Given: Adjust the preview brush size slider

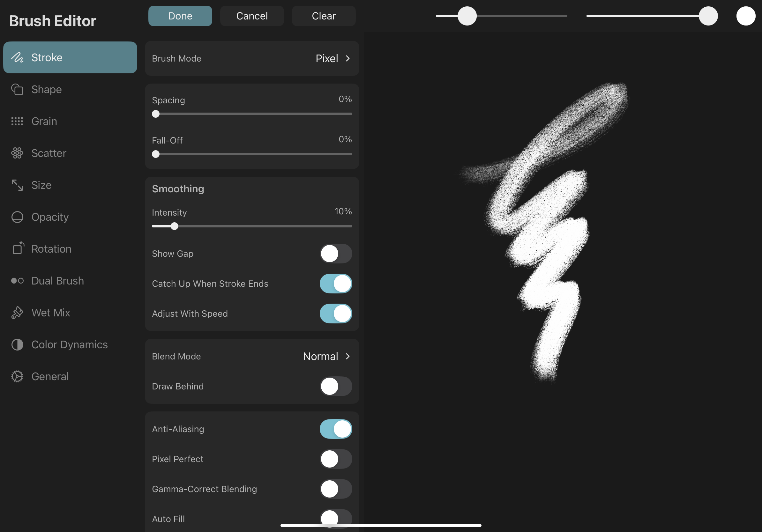Looking at the screenshot, I should click(x=501, y=16).
